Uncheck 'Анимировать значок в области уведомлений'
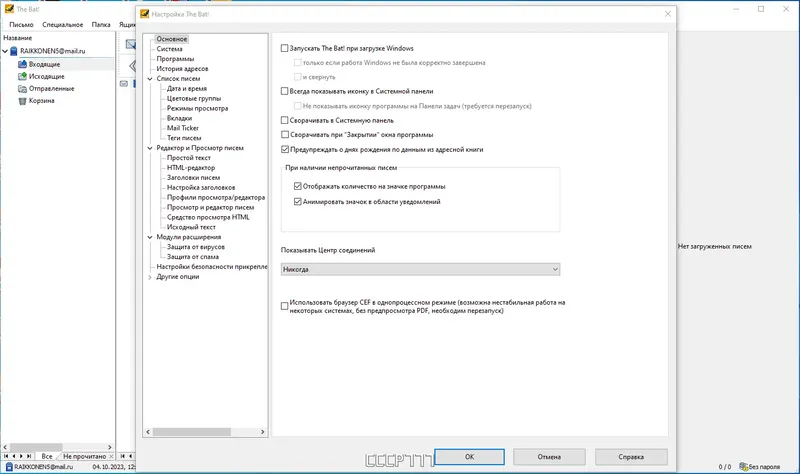This screenshot has height=474, width=800. click(298, 202)
